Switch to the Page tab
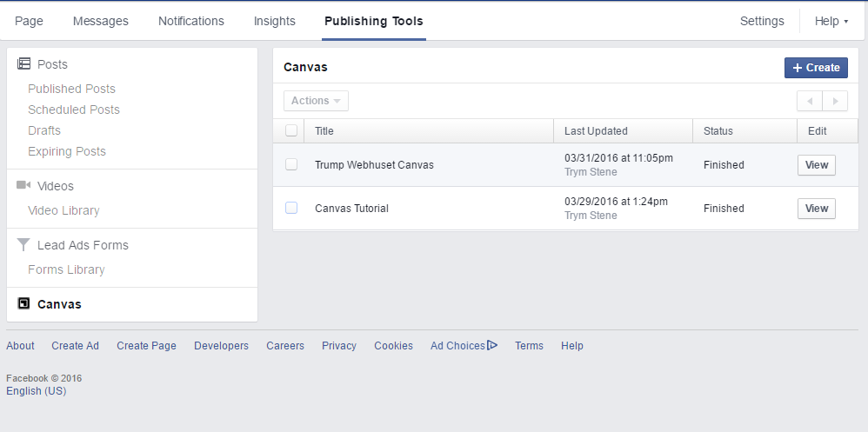 click(x=29, y=21)
